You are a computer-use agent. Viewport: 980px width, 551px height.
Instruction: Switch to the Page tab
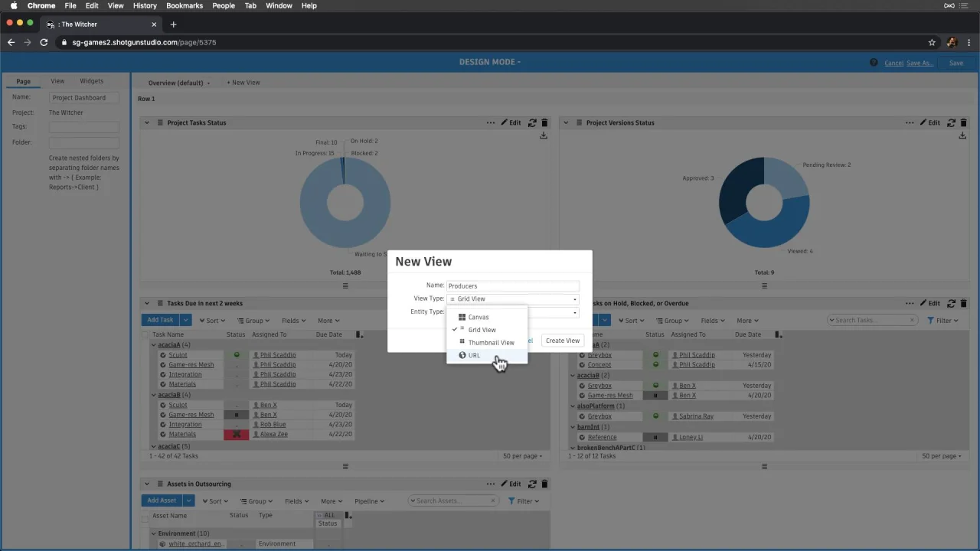[x=24, y=81]
